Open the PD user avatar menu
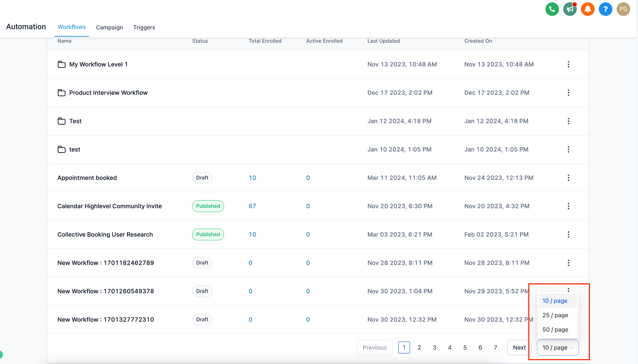Image resolution: width=638 pixels, height=364 pixels. [x=623, y=9]
